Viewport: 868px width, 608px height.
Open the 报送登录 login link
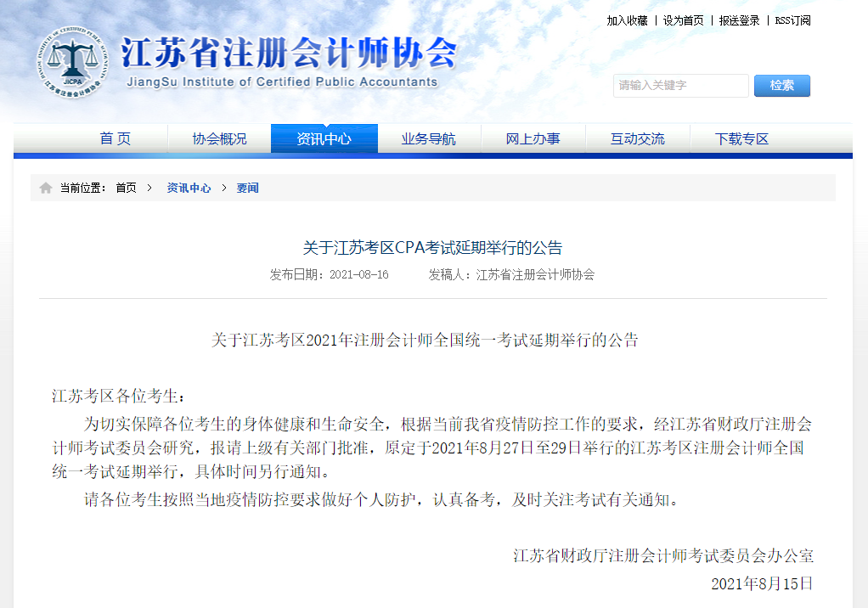point(739,20)
